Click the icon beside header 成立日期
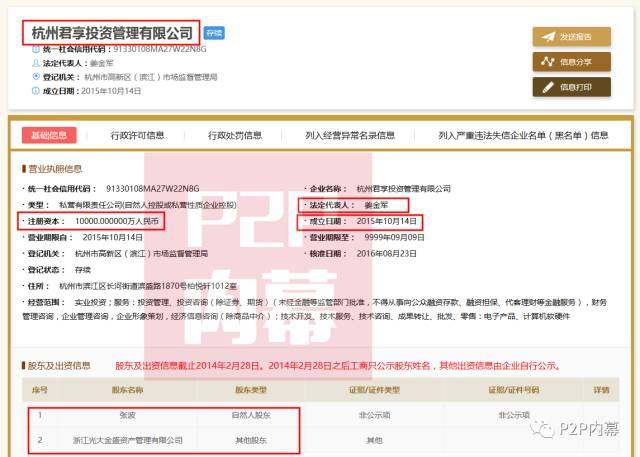 tap(36, 91)
